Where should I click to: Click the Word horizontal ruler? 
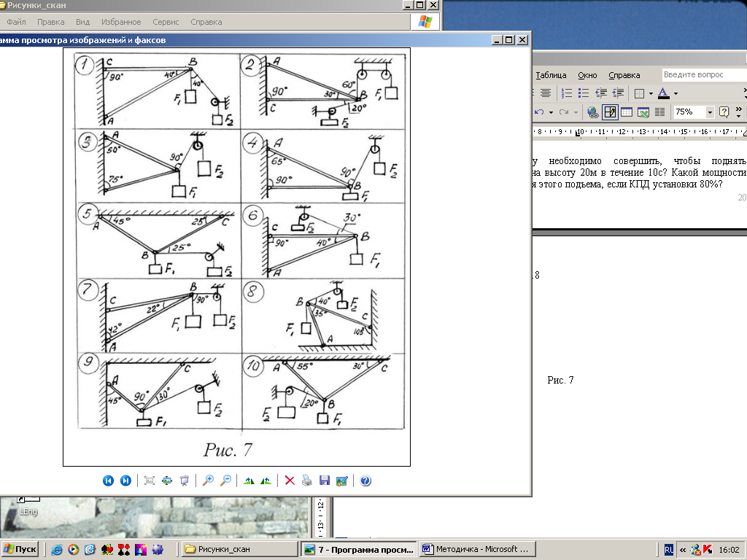[639, 131]
